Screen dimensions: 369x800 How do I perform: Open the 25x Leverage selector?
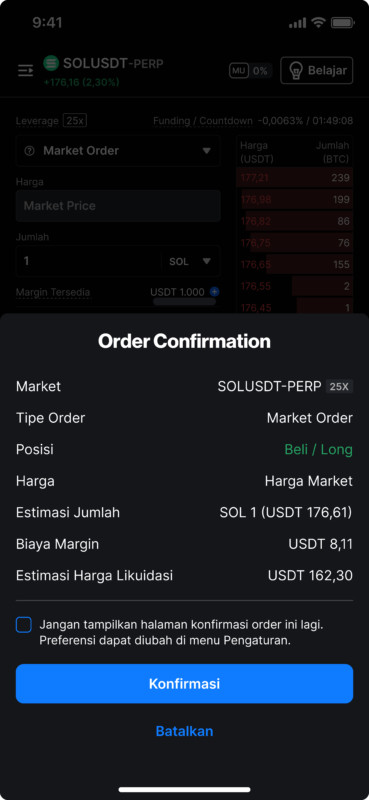click(75, 121)
